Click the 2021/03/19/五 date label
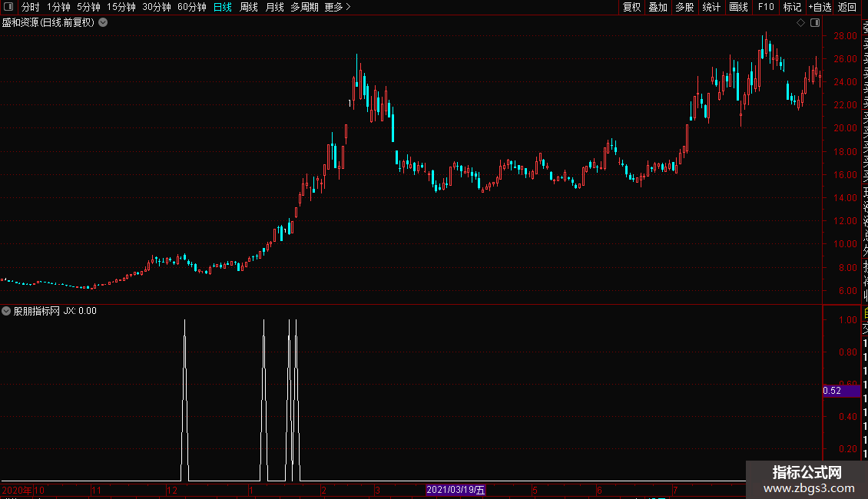This screenshot has width=868, height=499. [x=456, y=490]
